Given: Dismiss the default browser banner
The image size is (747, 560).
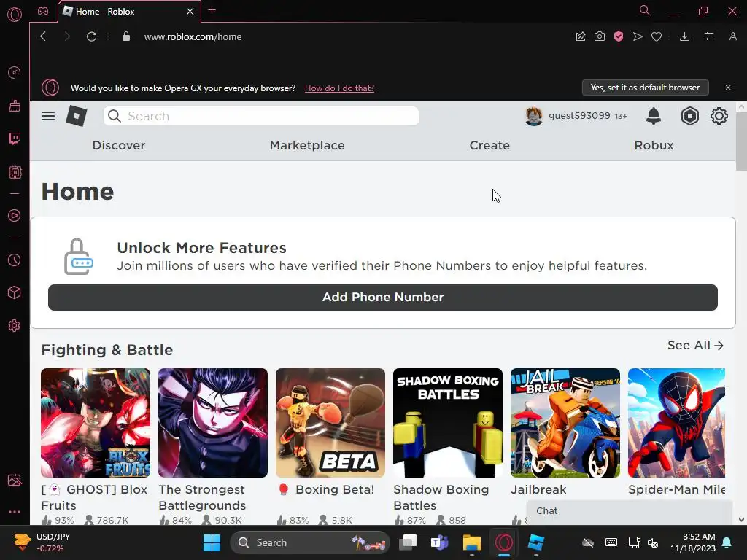Looking at the screenshot, I should (727, 87).
